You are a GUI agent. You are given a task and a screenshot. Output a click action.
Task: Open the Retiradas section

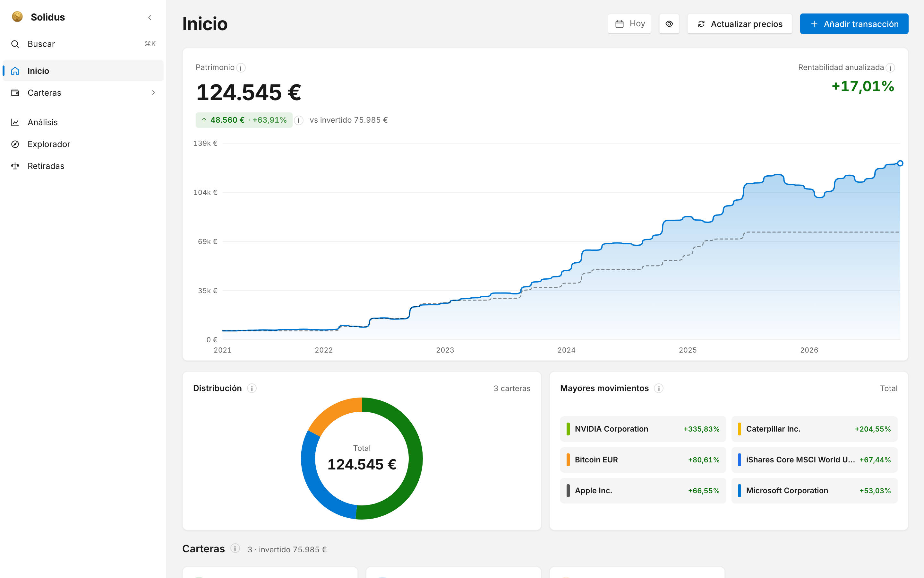83,166
